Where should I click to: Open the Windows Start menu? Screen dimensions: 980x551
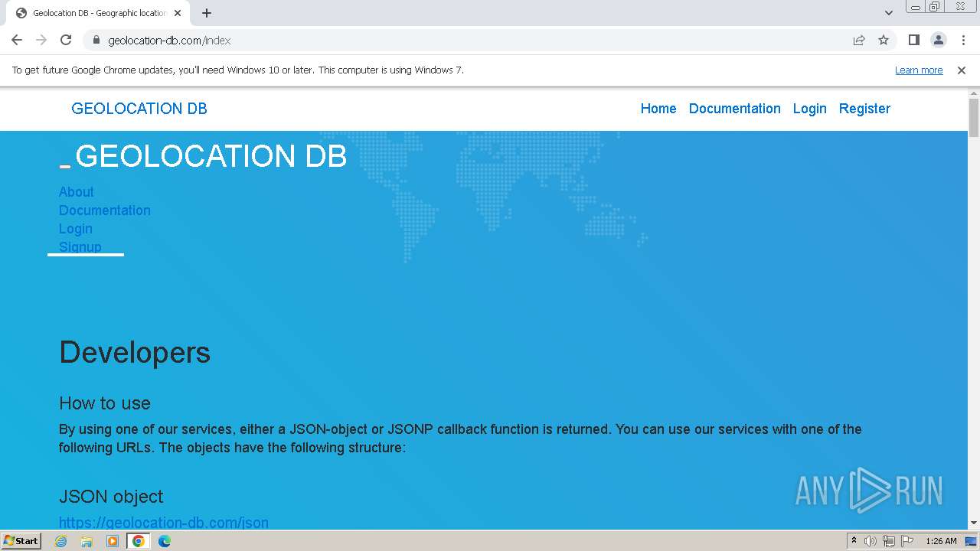click(x=21, y=541)
